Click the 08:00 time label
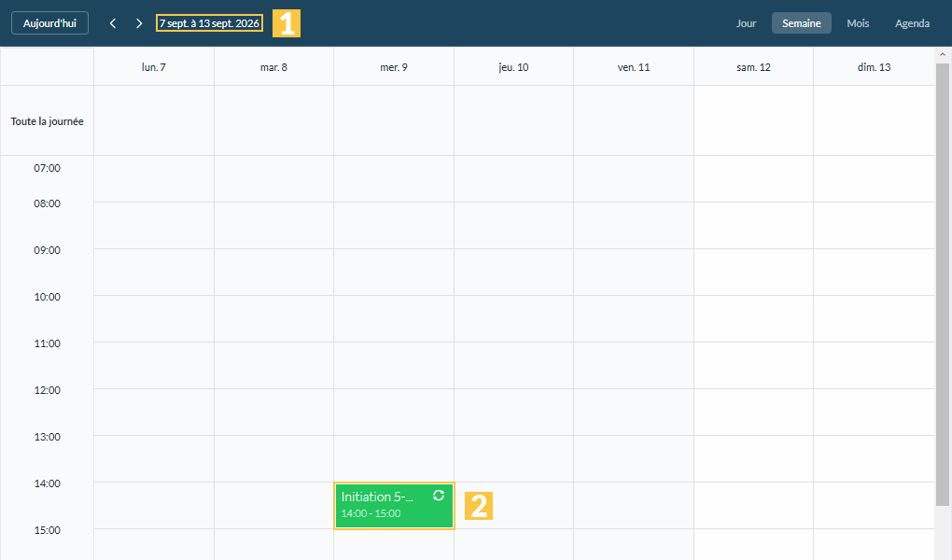This screenshot has width=952, height=560. click(48, 203)
